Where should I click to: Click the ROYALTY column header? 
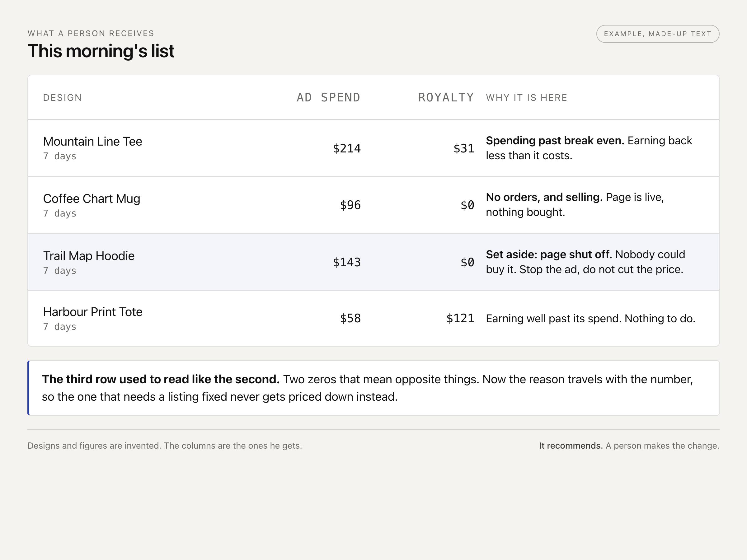tap(446, 98)
